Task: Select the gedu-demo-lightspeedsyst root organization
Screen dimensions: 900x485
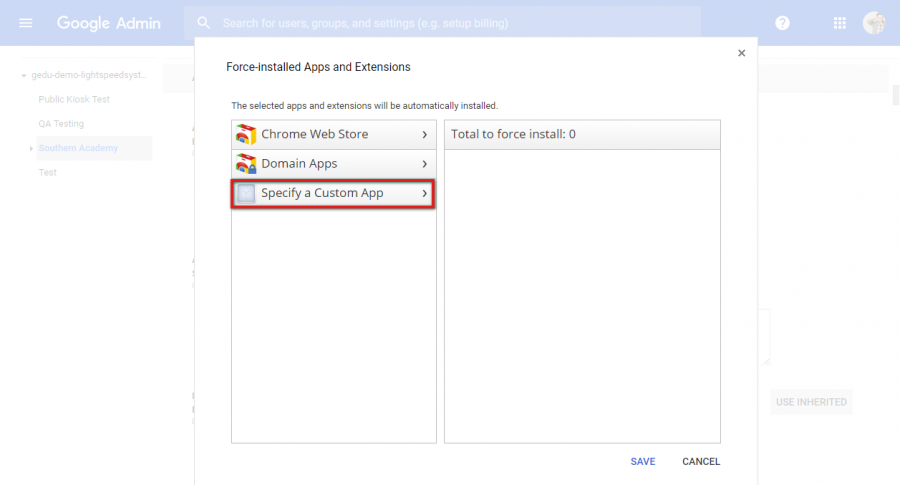Action: pos(89,75)
